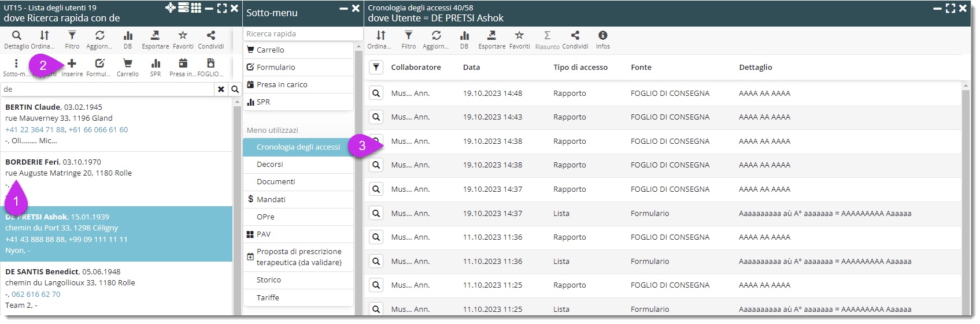980x324 pixels.
Task: Select user DE SANTIS Benedict
Action: [42, 272]
